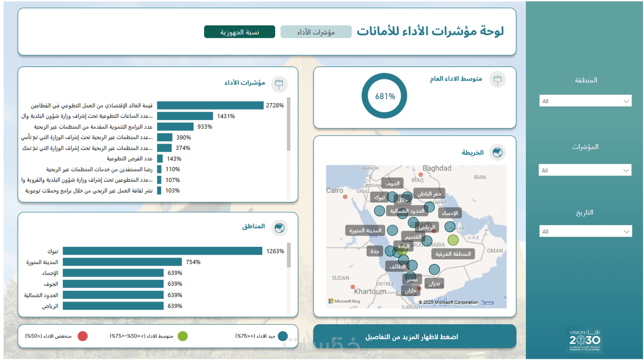Click the green متوسط الاداء legend circle
644x360 pixels.
pos(182,336)
